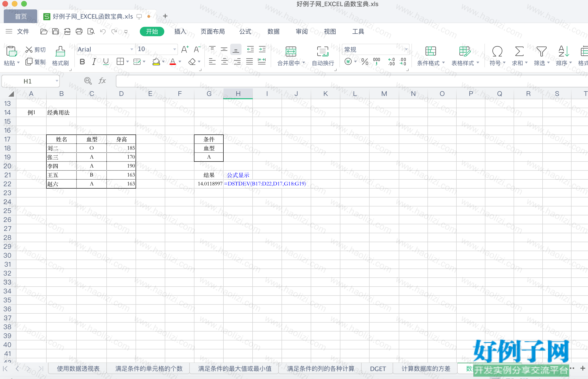Toggle middle vertical alignment
588x379 pixels.
pyautogui.click(x=224, y=49)
